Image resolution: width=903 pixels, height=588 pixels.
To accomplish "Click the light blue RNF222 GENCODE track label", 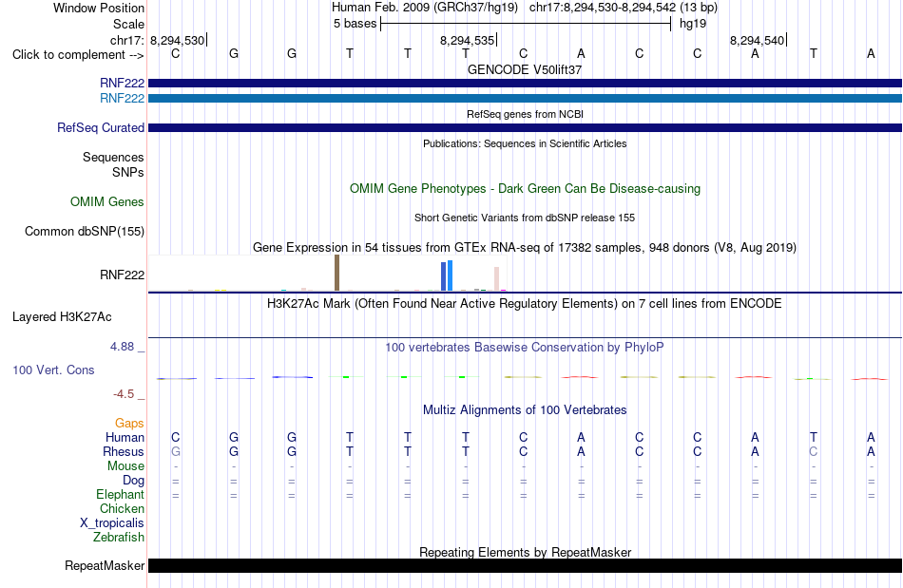I will point(122,99).
